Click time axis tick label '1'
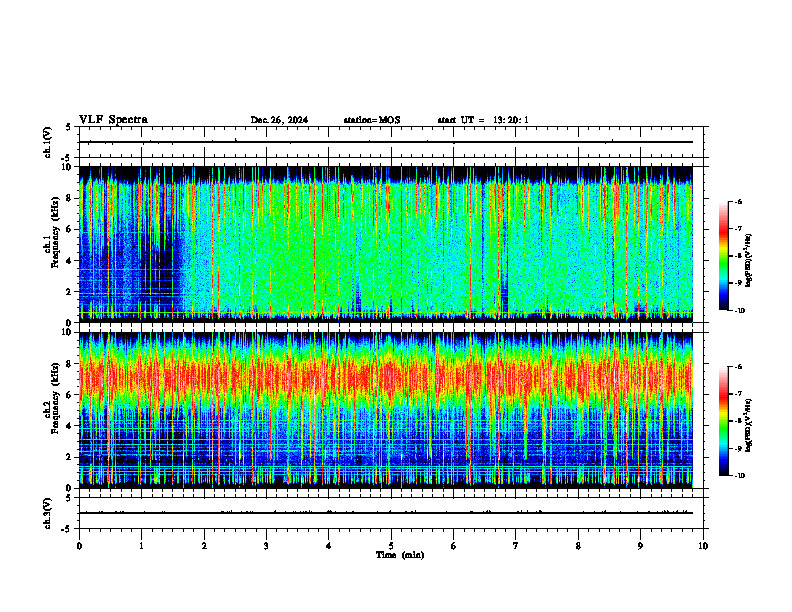Viewport: 792px width, 612px height. pyautogui.click(x=142, y=546)
